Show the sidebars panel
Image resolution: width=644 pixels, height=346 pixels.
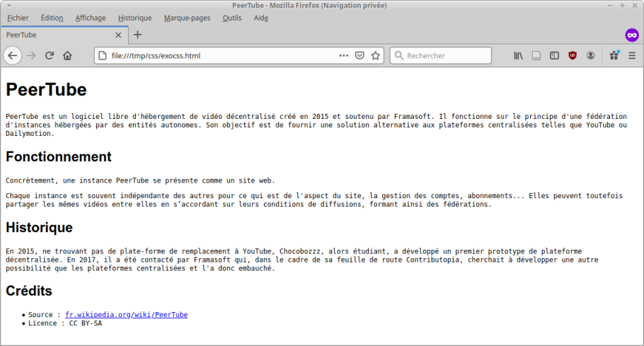coord(554,55)
